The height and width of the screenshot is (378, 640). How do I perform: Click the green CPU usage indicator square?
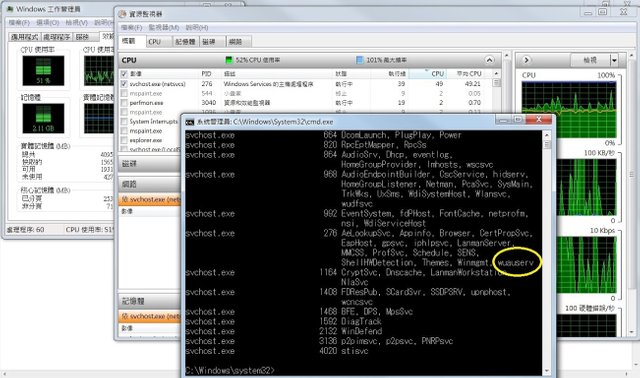pyautogui.click(x=229, y=60)
